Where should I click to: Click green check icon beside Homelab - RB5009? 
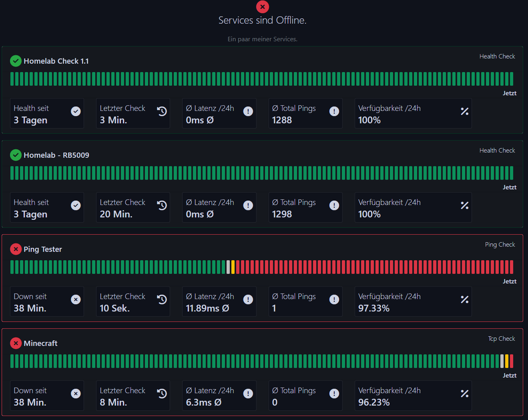click(16, 155)
